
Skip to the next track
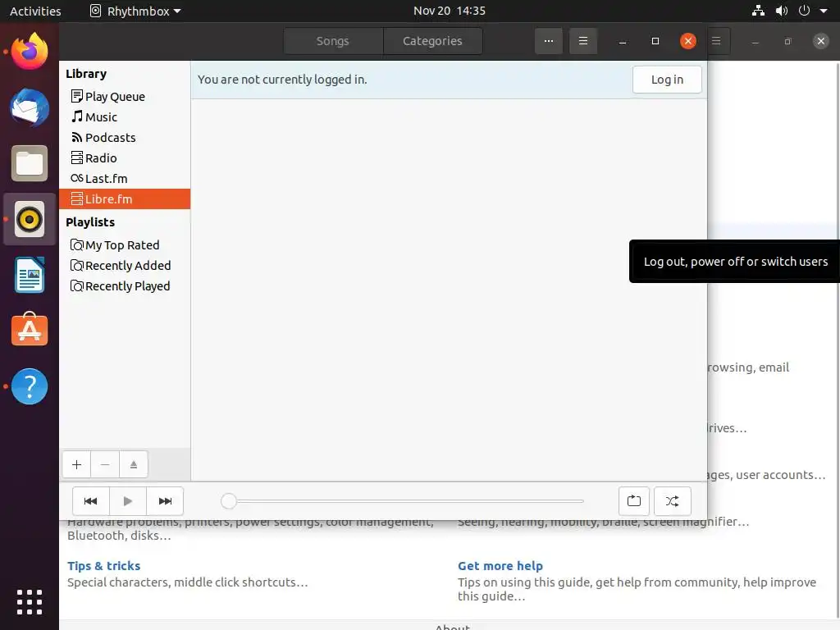pyautogui.click(x=165, y=501)
